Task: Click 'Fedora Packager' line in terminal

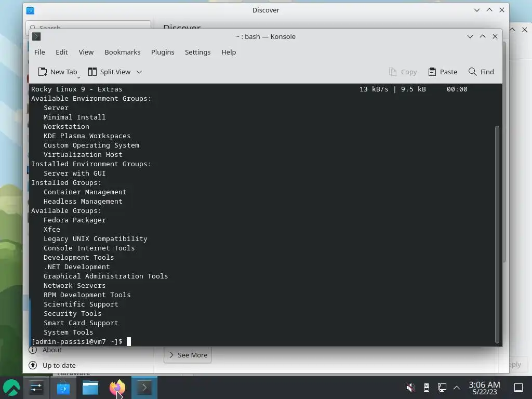Action: pos(75,220)
